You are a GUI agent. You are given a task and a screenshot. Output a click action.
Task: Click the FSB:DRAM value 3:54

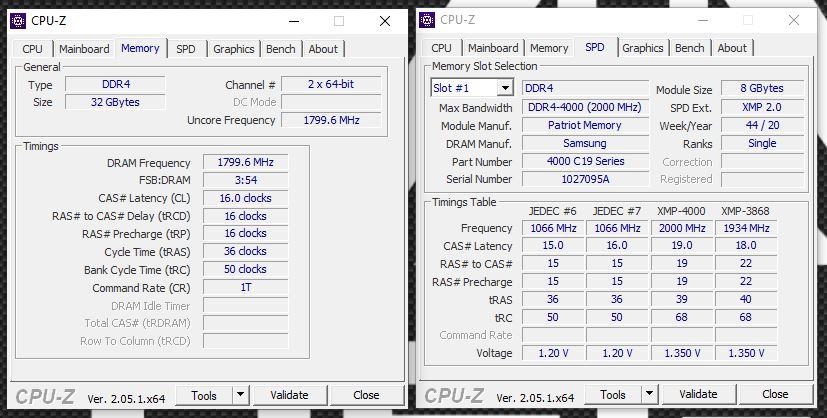(x=245, y=180)
